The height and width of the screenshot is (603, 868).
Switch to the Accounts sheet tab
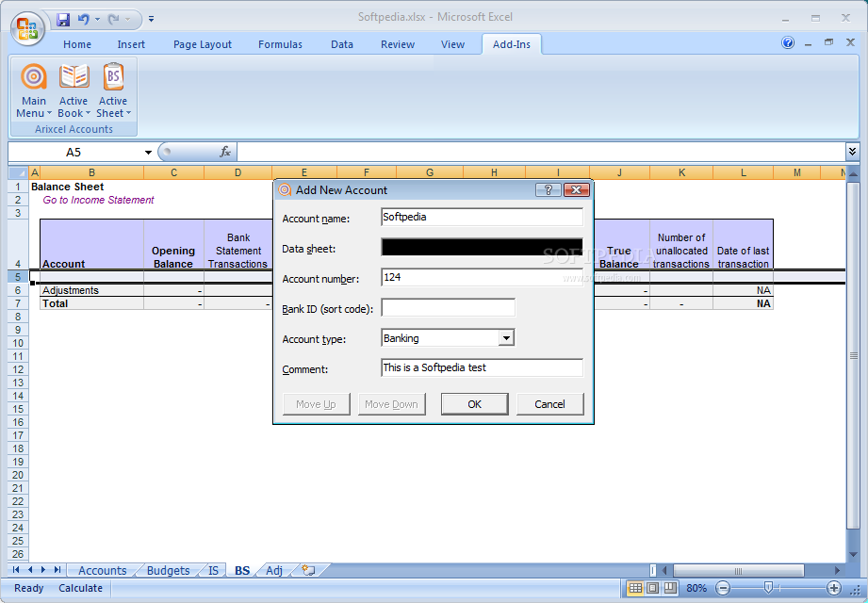point(103,570)
